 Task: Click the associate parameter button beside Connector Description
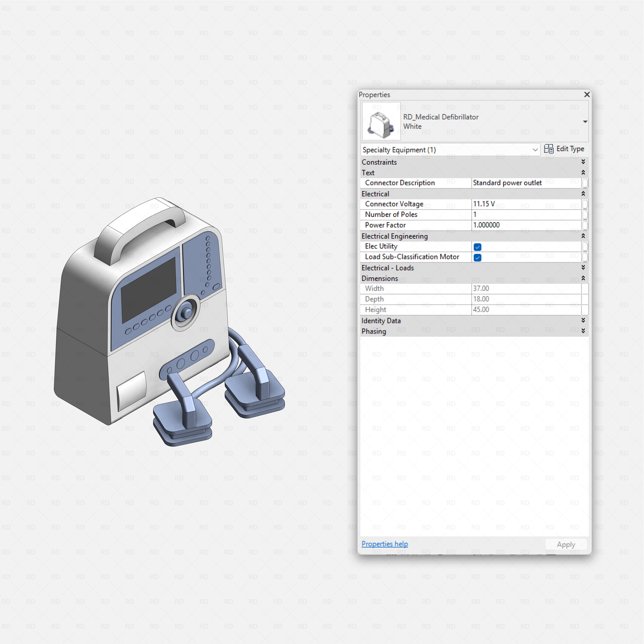(585, 183)
